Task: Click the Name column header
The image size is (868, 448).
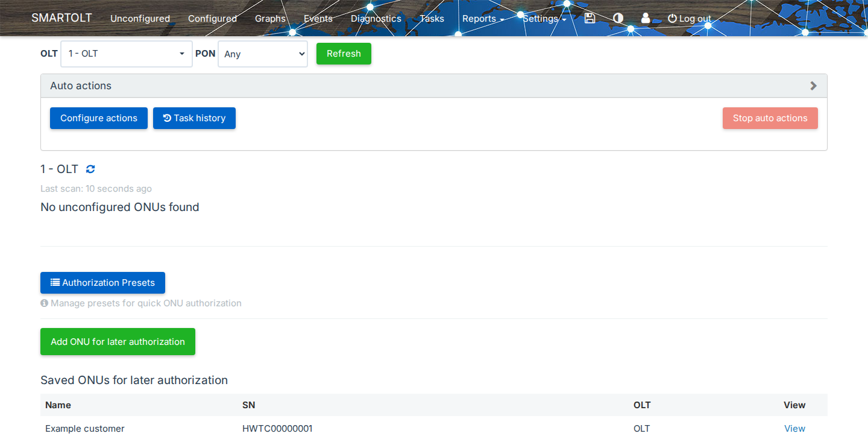Action: pyautogui.click(x=58, y=405)
